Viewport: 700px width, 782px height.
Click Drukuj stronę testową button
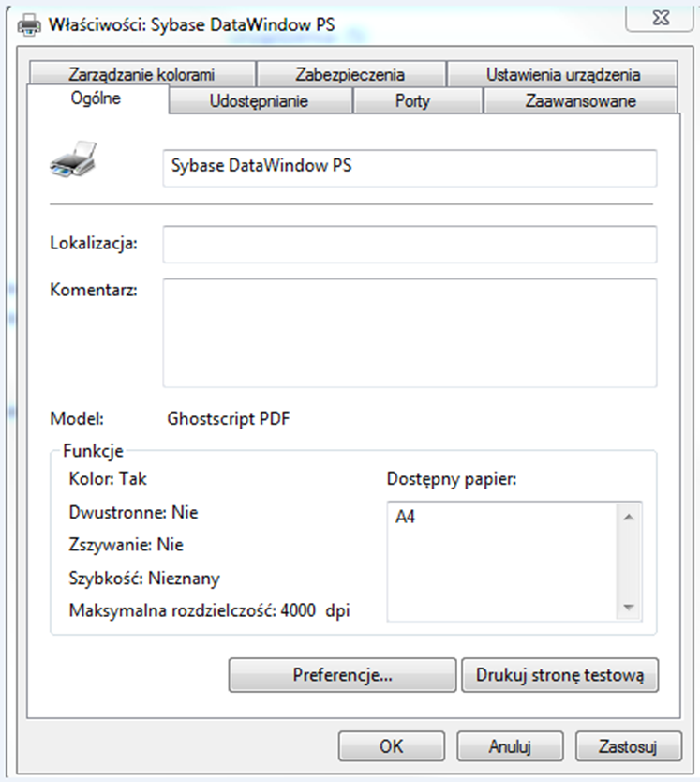click(x=559, y=675)
